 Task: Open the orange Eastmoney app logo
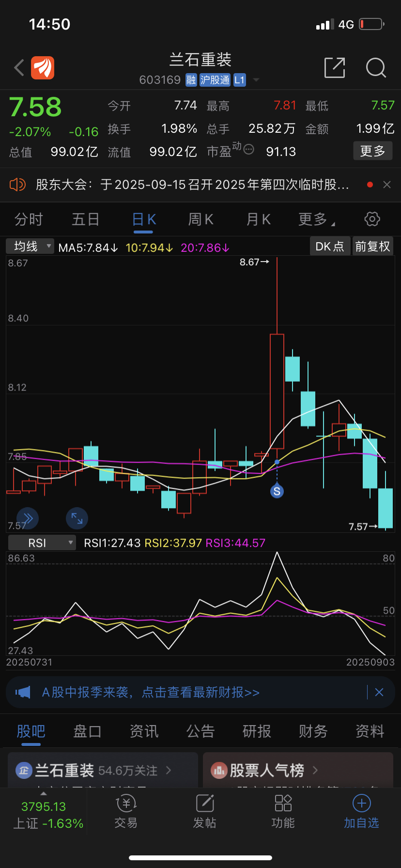[x=43, y=67]
